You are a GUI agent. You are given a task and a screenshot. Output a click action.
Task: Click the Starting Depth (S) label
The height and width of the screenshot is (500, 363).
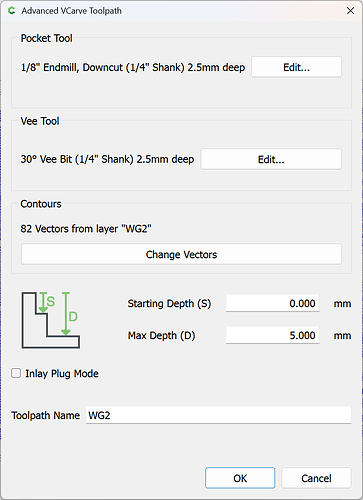coord(169,303)
